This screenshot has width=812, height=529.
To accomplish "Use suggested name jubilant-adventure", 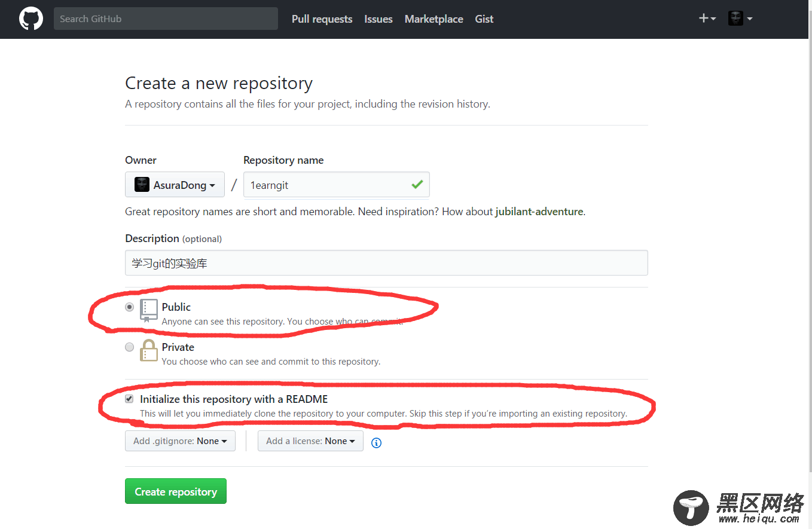I will coord(539,212).
